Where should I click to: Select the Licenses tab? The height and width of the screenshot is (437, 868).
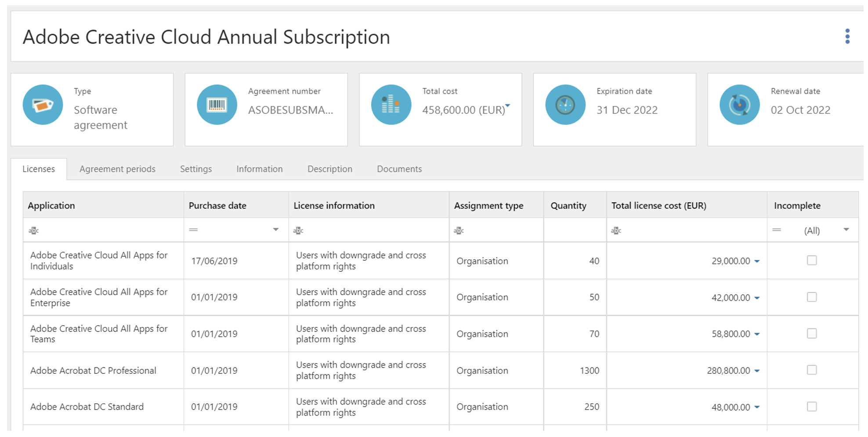39,169
